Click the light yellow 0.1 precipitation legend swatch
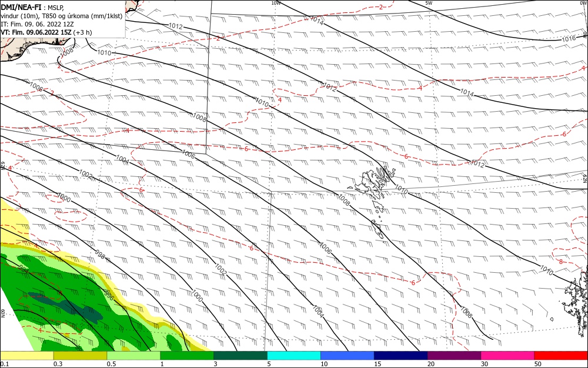 [27, 356]
